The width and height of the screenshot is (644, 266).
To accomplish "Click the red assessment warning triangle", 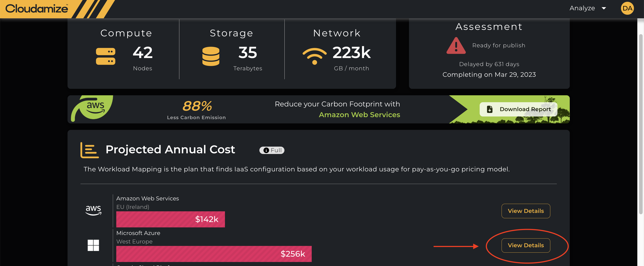I will [456, 46].
